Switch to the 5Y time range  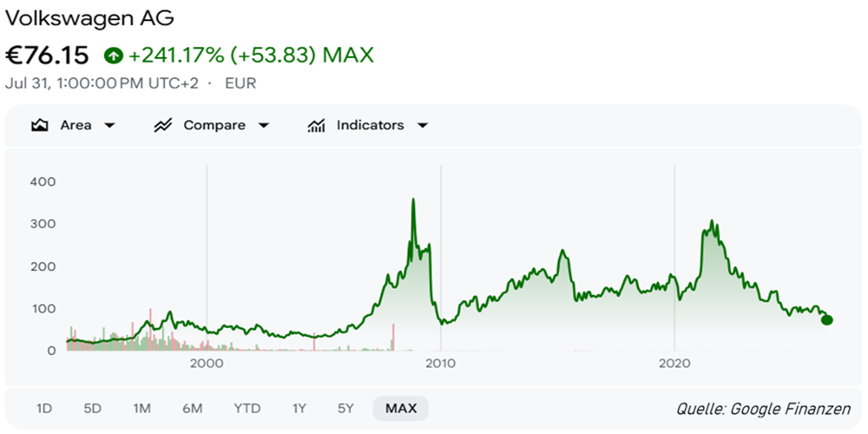coord(345,409)
